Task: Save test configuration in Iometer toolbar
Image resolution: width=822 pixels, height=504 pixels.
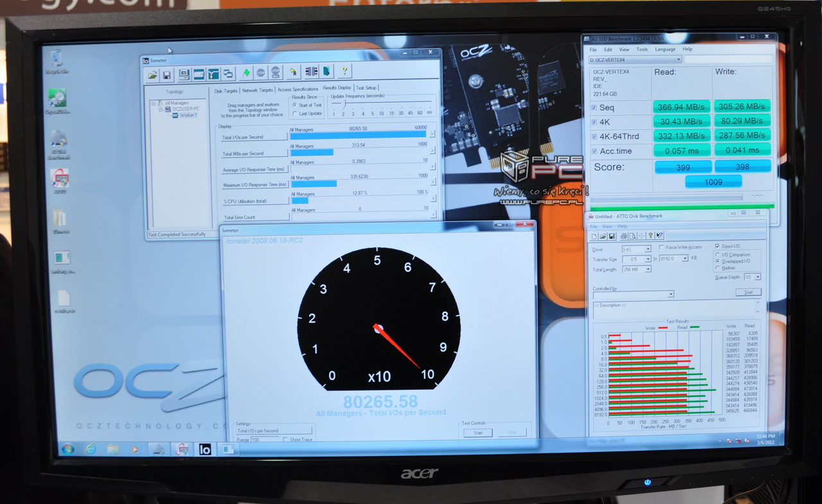Action: coord(167,75)
